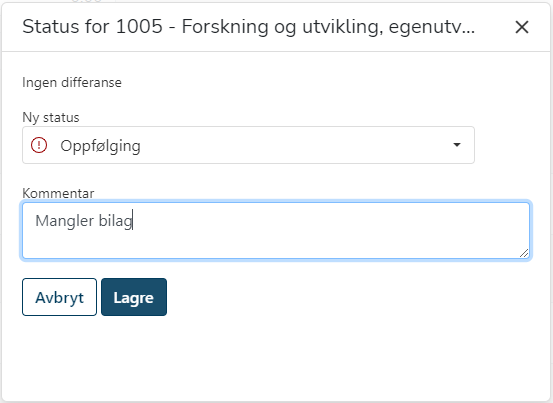
Task: Click the comment box resize grip
Action: pyautogui.click(x=524, y=253)
